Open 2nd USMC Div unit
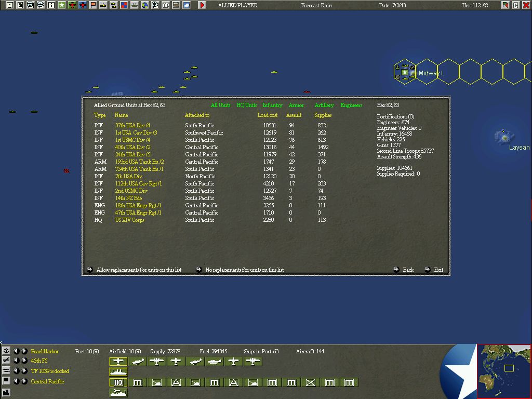 tap(131, 191)
